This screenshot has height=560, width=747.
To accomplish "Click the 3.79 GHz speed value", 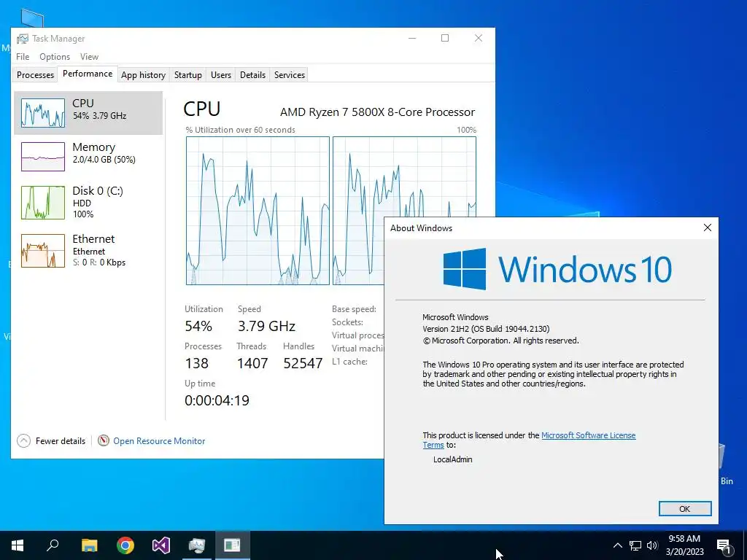I will (x=267, y=326).
